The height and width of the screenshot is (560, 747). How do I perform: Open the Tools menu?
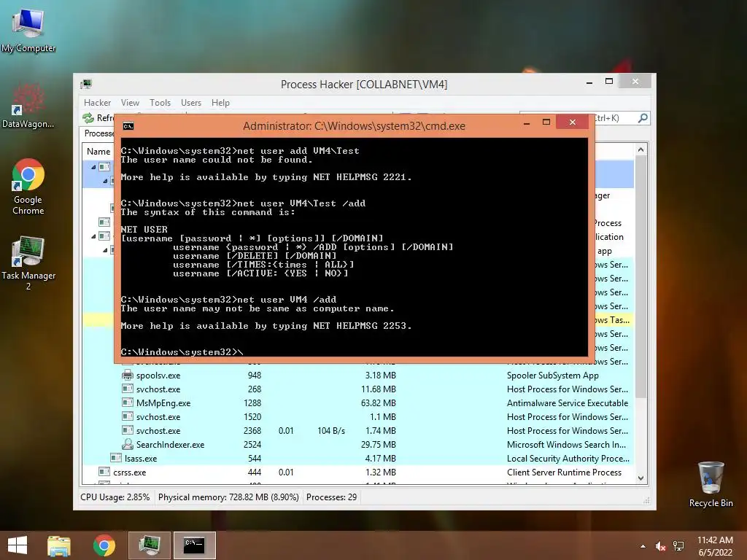[160, 102]
